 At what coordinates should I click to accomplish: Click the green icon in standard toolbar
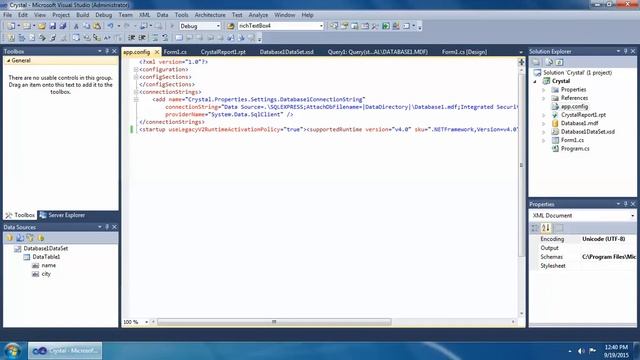[386, 26]
